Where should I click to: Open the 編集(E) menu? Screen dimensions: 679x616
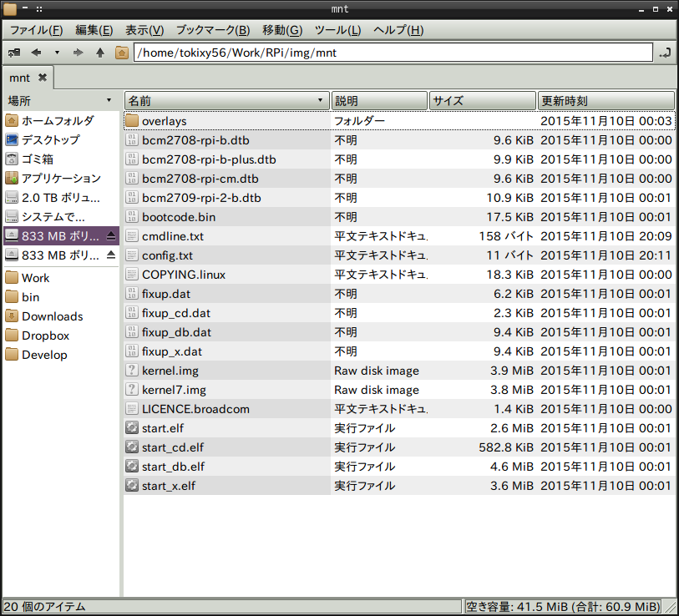click(x=94, y=30)
